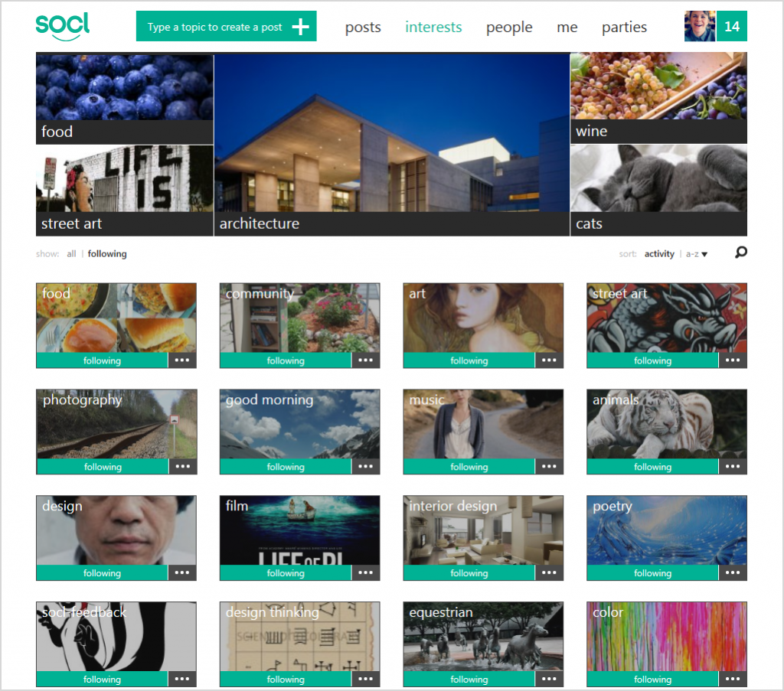Open the user profile avatar
Image resolution: width=784 pixels, height=691 pixels.
coord(700,26)
